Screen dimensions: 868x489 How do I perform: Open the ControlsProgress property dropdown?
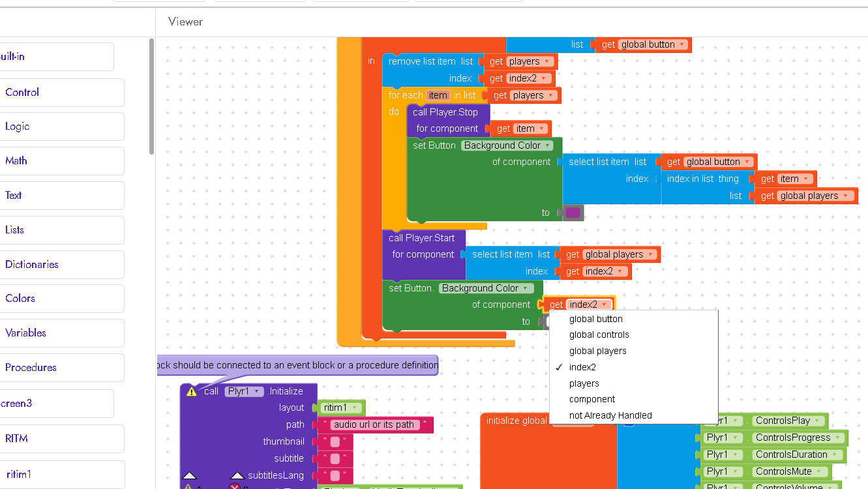(x=837, y=437)
